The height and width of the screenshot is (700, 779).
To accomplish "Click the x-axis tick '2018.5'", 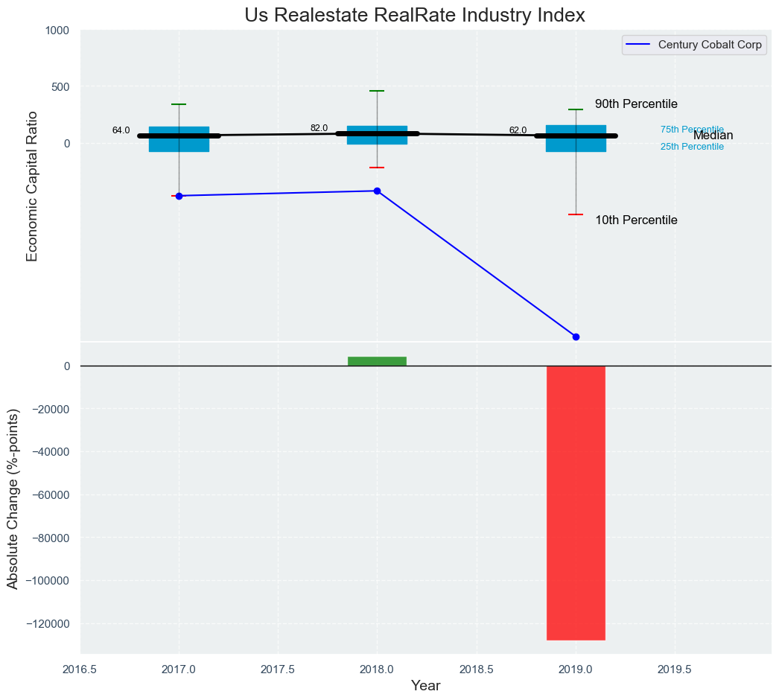I will 477,669.
